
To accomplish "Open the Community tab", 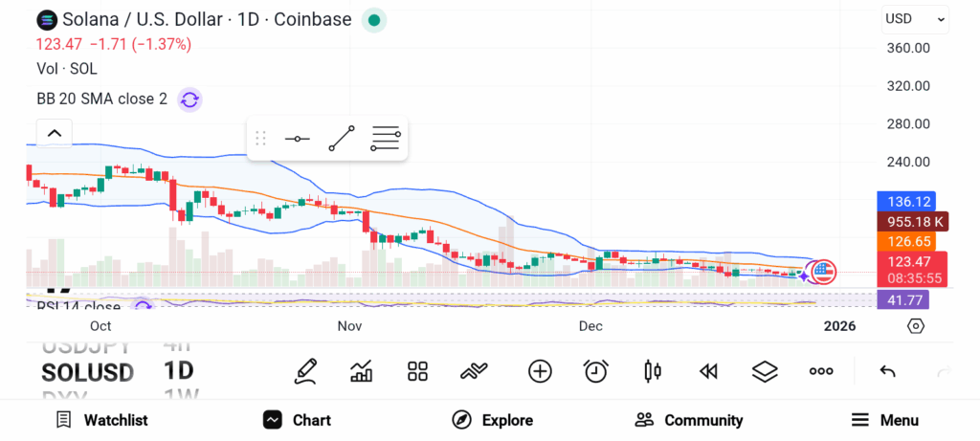I will [x=689, y=420].
